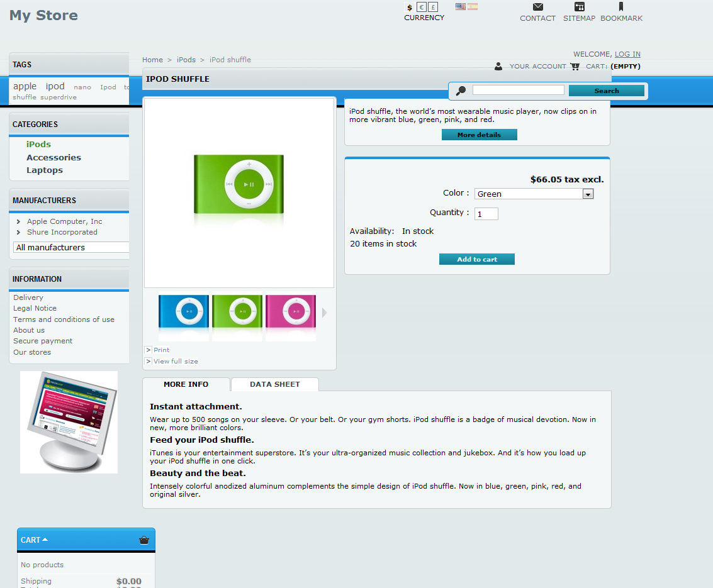Click the magnifier search icon
The width and height of the screenshot is (713, 588).
click(x=461, y=91)
